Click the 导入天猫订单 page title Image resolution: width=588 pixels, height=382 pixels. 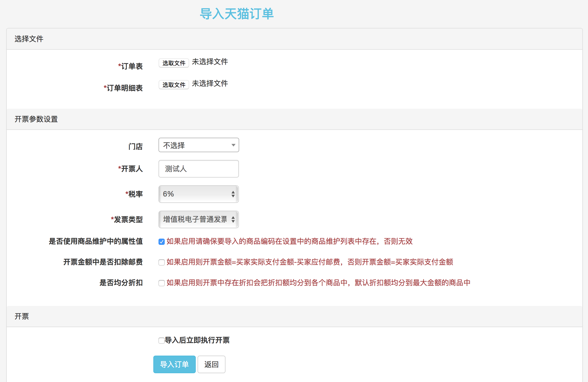pyautogui.click(x=237, y=14)
